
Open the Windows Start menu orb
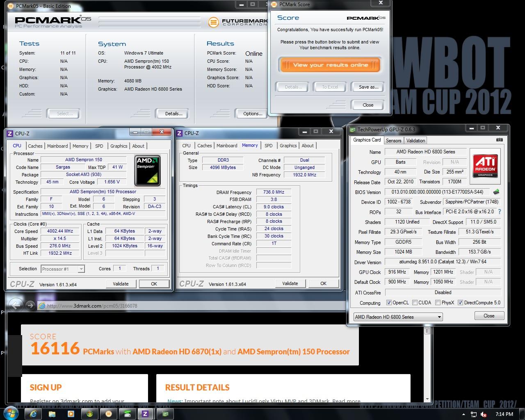11,413
